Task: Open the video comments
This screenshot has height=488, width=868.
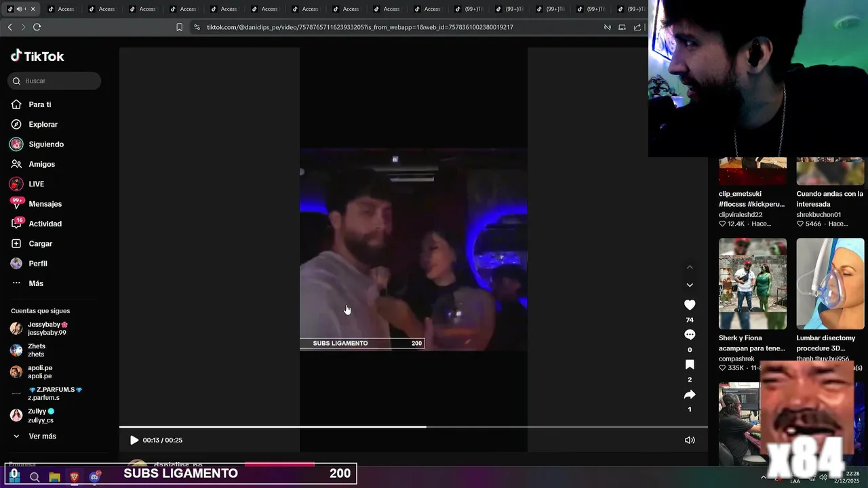Action: (690, 335)
